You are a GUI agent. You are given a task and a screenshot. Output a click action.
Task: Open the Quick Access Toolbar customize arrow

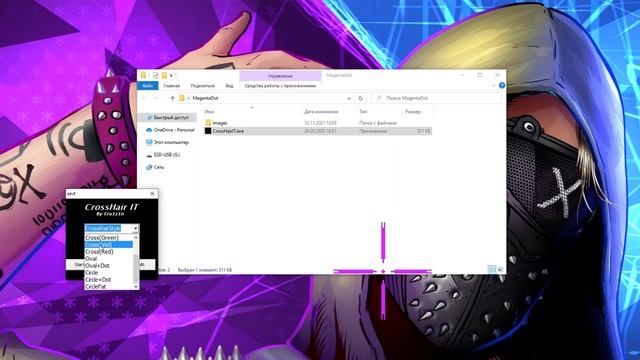[x=171, y=76]
